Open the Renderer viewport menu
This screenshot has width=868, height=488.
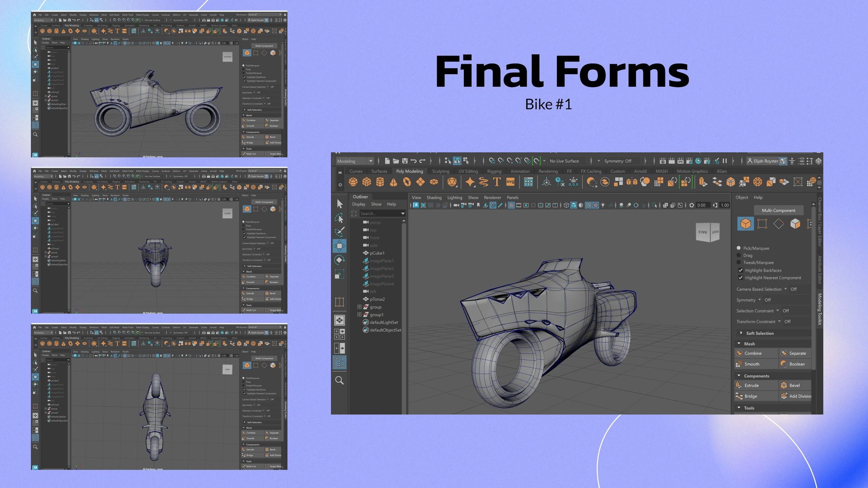pyautogui.click(x=492, y=197)
